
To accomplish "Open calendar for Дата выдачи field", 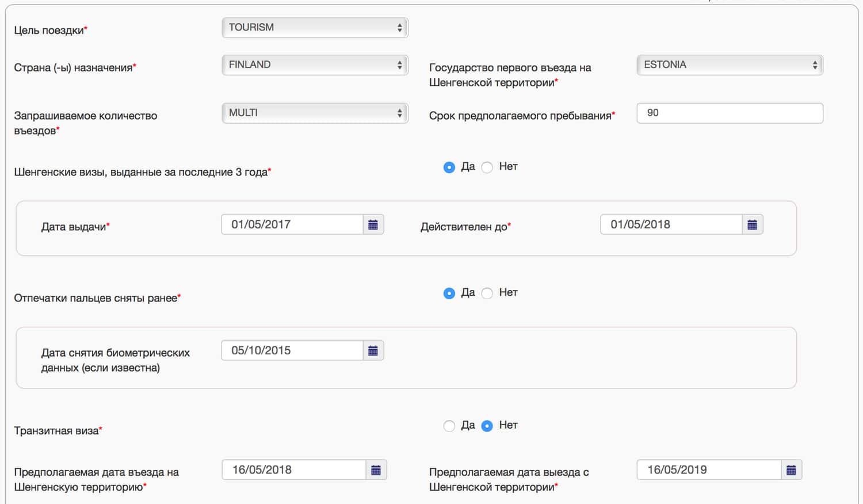I will click(373, 224).
